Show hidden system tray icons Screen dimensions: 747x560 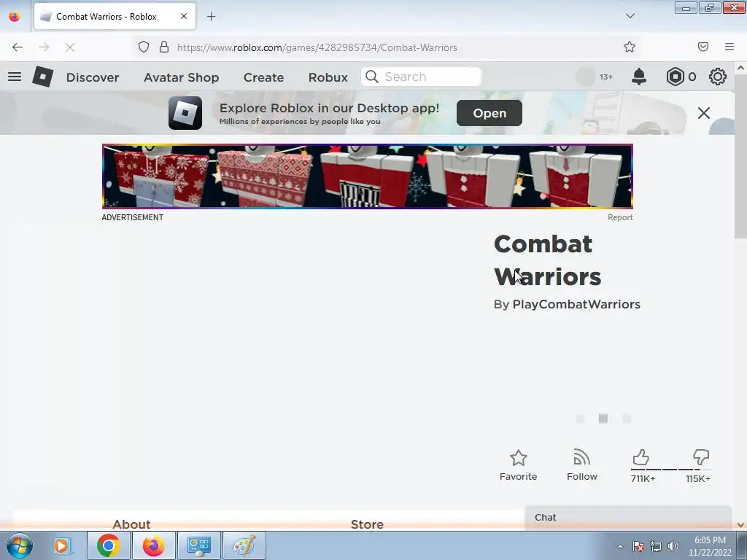coord(620,546)
